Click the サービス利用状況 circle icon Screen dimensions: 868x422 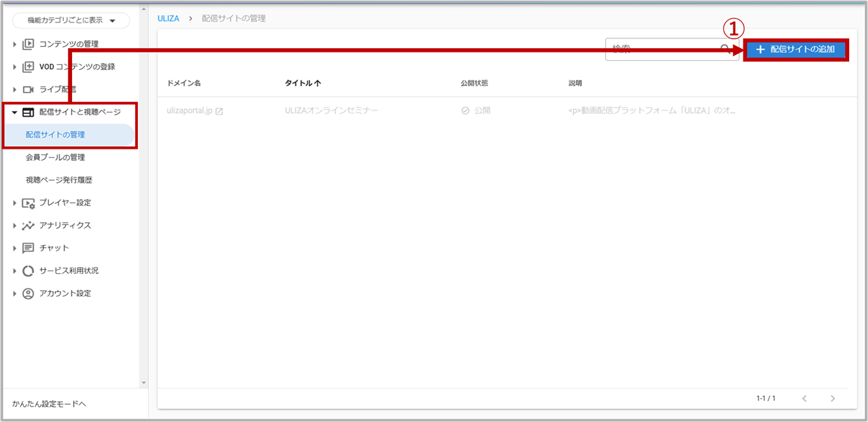(x=28, y=271)
